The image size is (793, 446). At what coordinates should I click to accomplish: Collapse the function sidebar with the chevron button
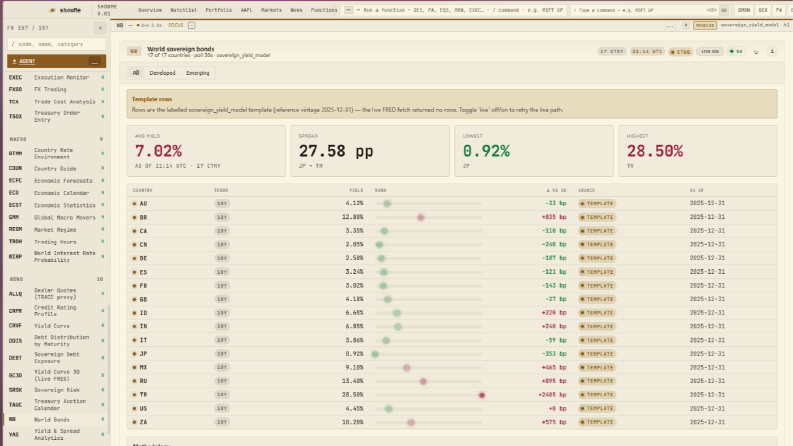tap(100, 28)
